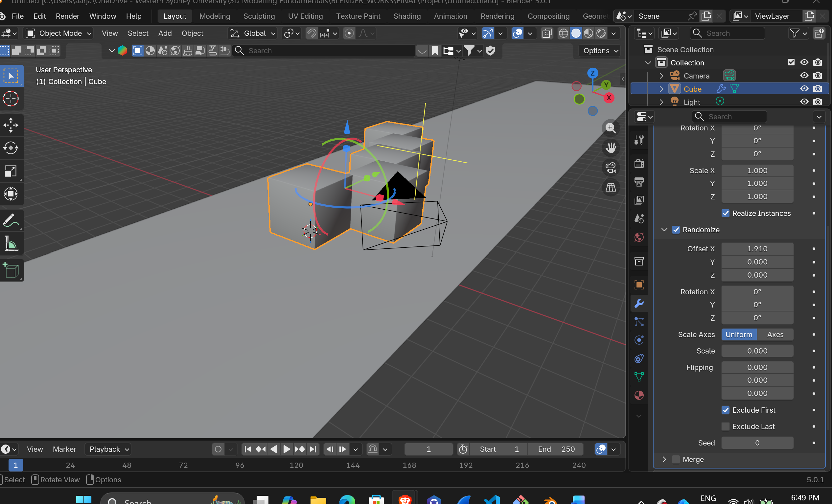Activate the Rotate tool
The image size is (832, 504).
[x=11, y=148]
